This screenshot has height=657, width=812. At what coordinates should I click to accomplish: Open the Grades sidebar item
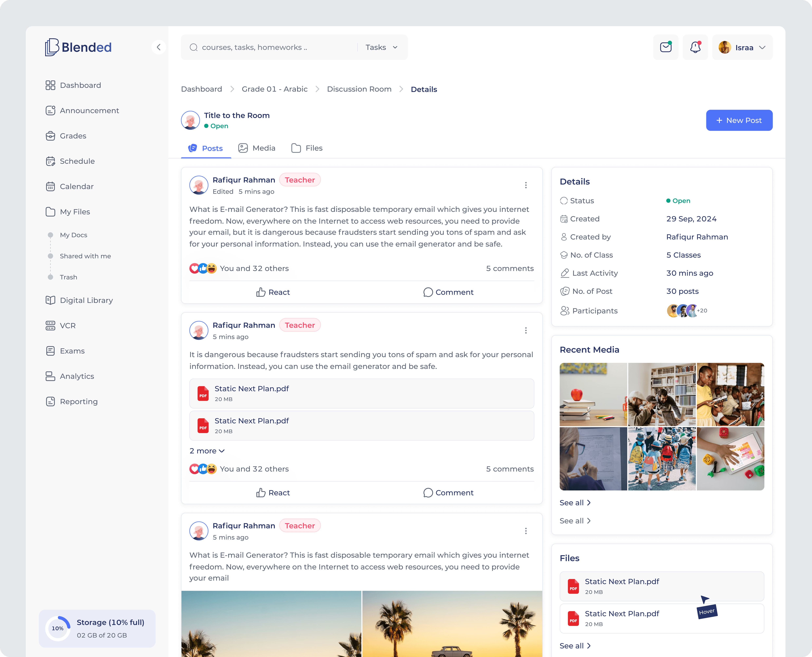[73, 136]
